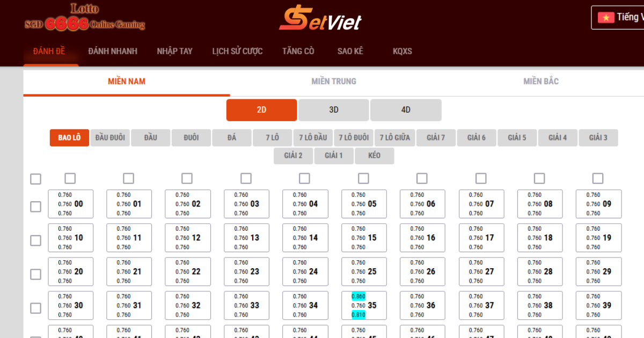This screenshot has width=644, height=338.
Task: Open the ĐÁNH NHANH menu
Action: click(113, 51)
